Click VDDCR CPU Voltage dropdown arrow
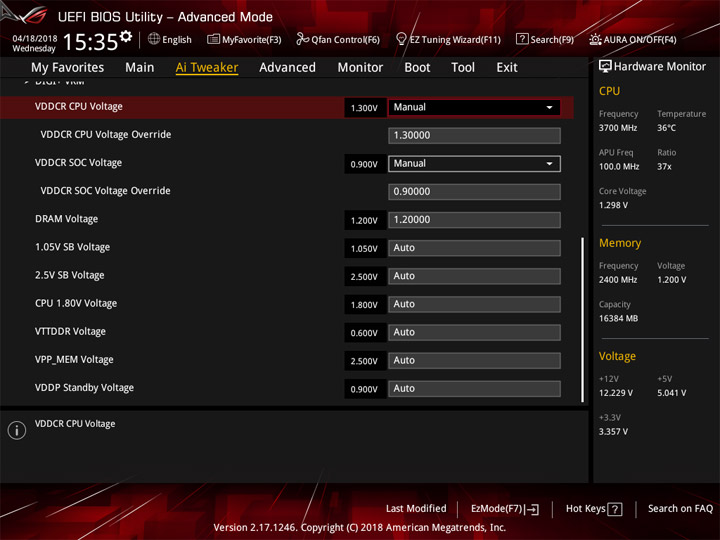720x540 pixels. point(549,107)
